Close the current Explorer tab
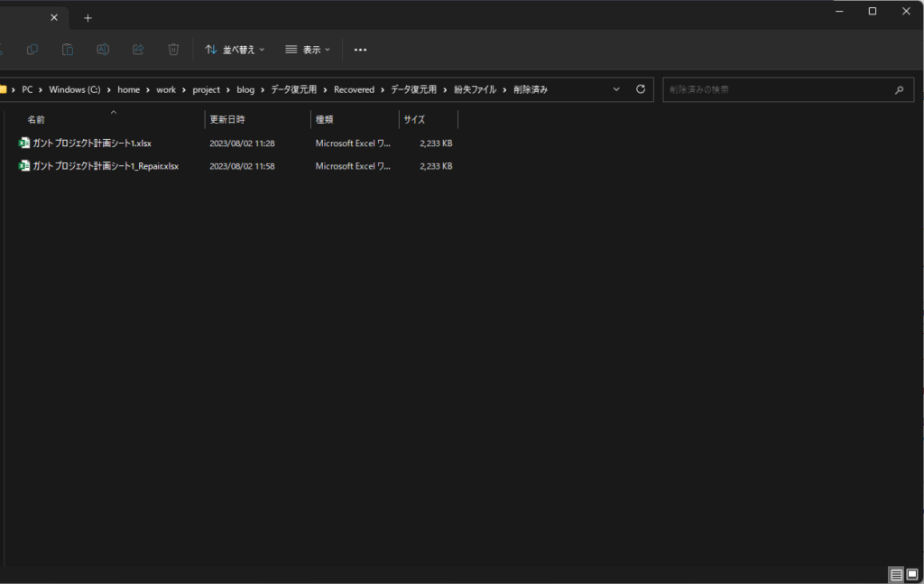Screen dimensions: 924x584 [x=55, y=17]
